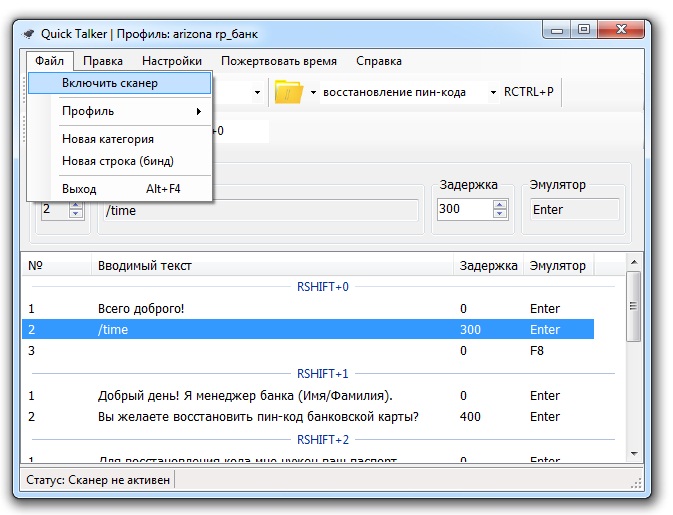Select row 3 with F8 emulator
Image resolution: width=673 pixels, height=515 pixels.
coord(308,351)
